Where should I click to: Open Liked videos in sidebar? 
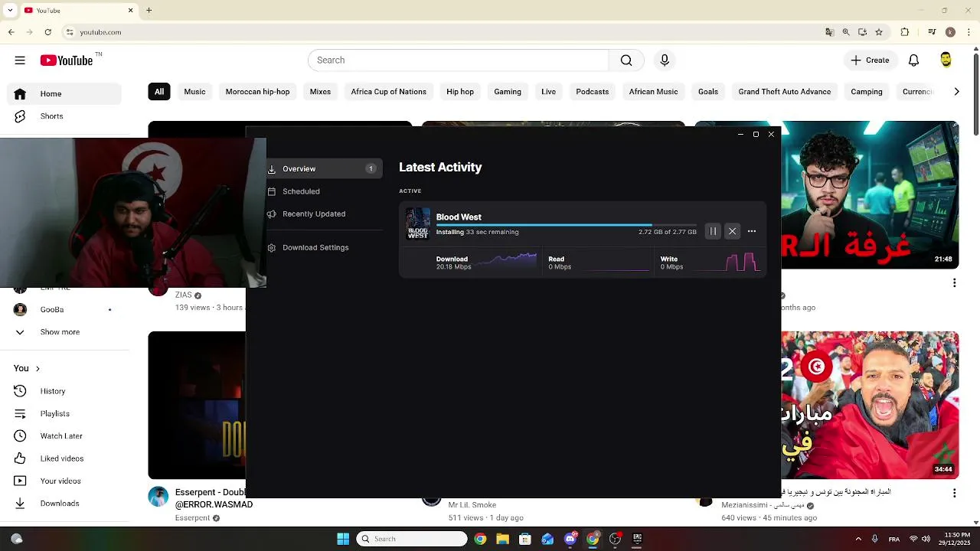[x=64, y=458]
